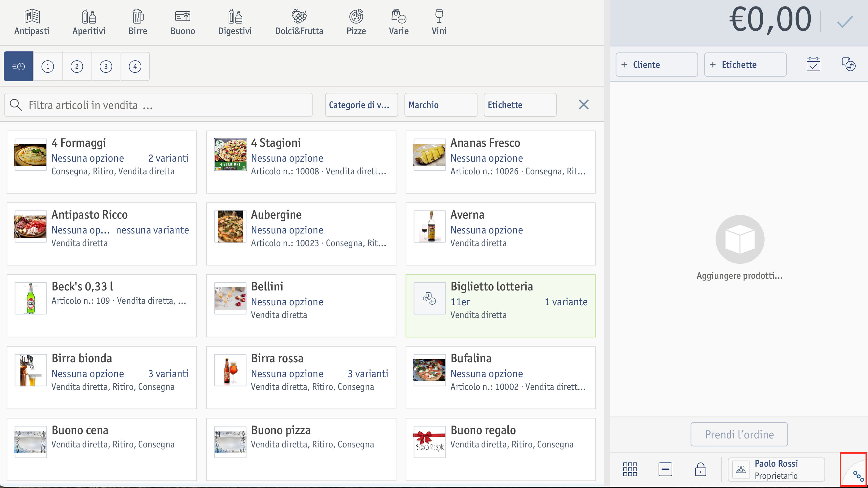Select Nessuna opzione under Belllini
The height and width of the screenshot is (488, 868).
(x=287, y=302)
